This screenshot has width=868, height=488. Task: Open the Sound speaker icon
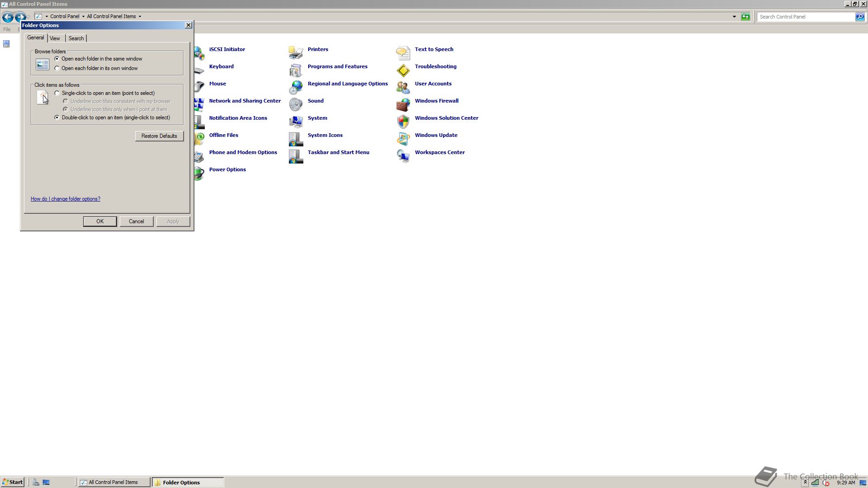pos(296,104)
